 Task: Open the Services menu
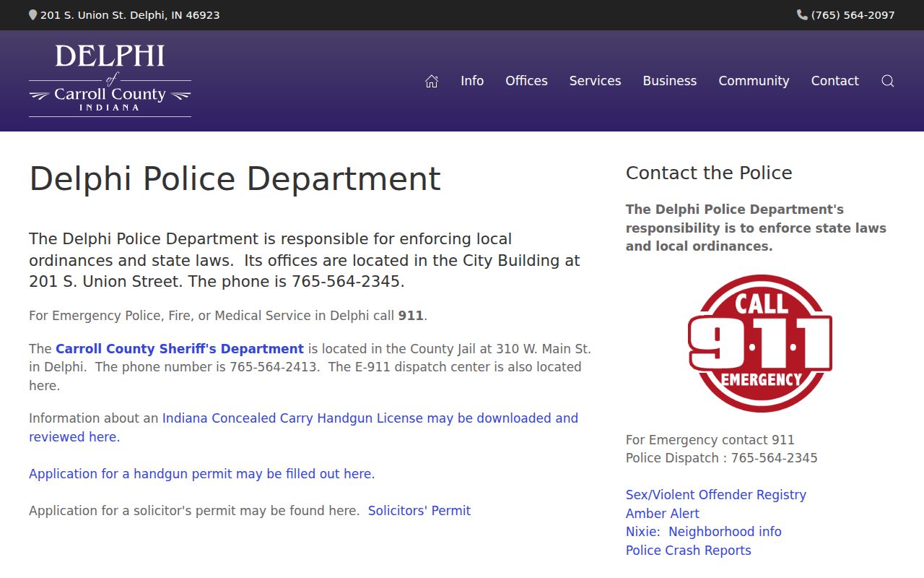(595, 81)
